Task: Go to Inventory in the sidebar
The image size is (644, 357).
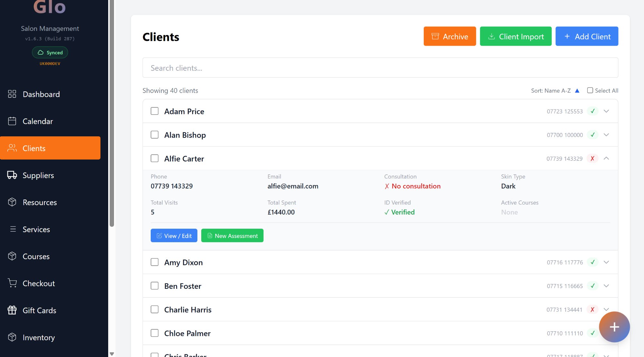Action: [39, 337]
